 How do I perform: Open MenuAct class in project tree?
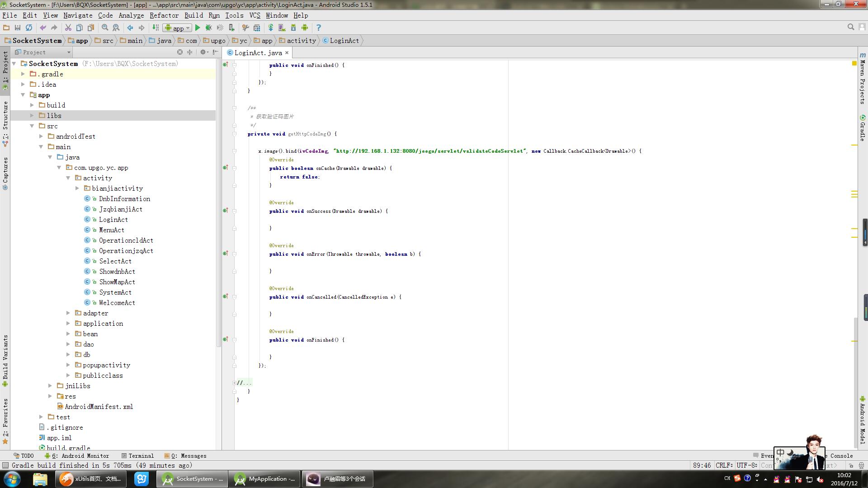111,230
